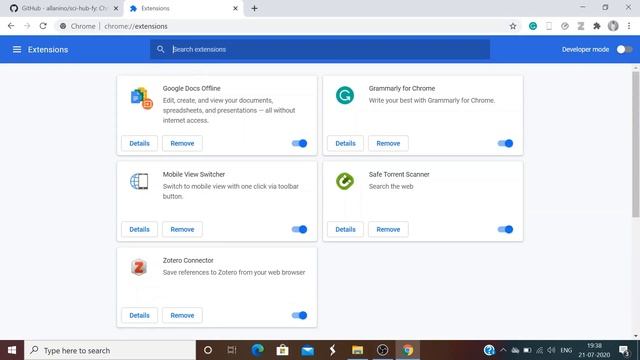Click the Windows taskbar search box

tap(110, 350)
